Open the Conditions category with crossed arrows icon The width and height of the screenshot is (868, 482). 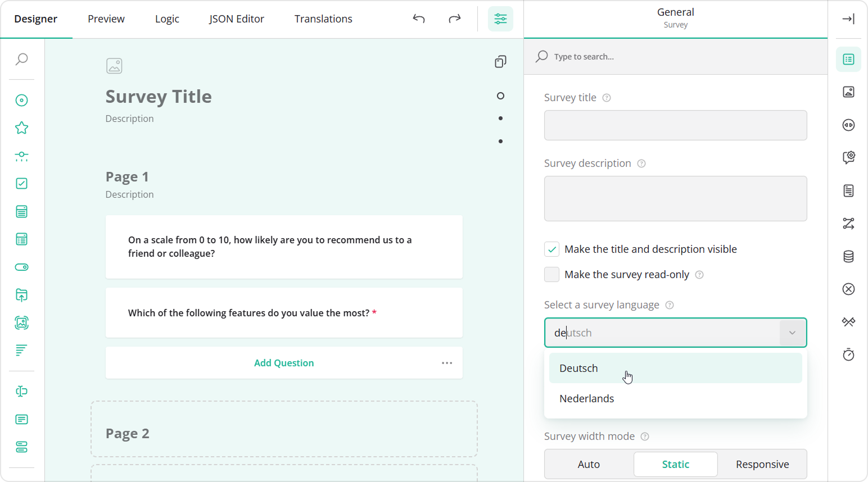[848, 223]
